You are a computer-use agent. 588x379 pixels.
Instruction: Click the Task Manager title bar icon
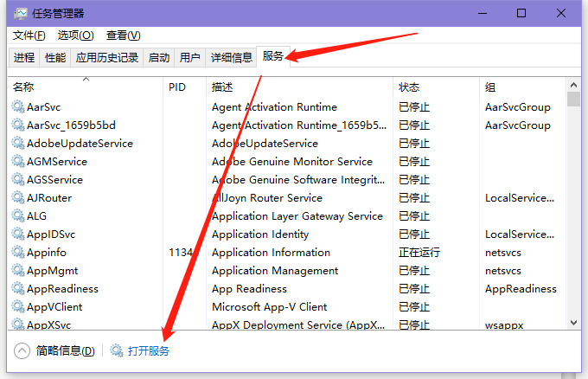point(19,14)
